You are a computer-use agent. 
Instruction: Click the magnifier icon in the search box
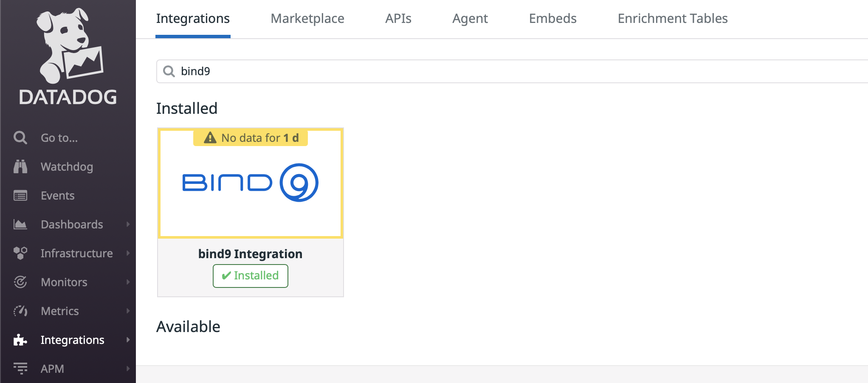tap(169, 71)
